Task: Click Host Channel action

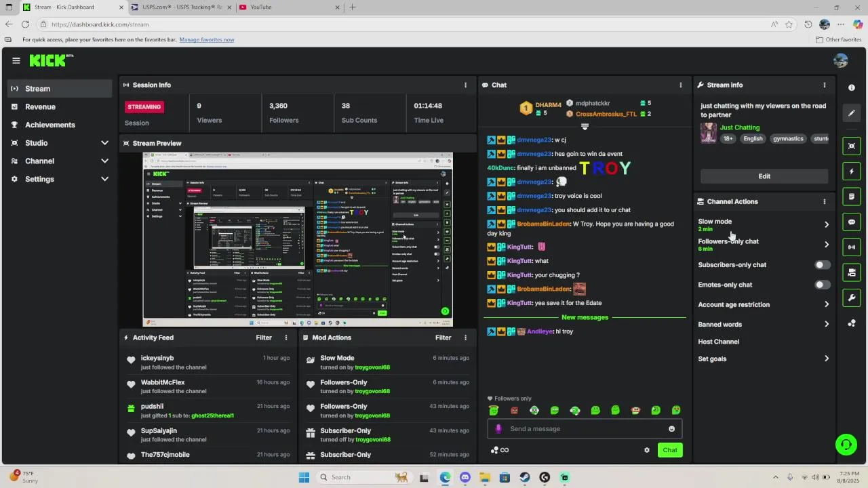Action: click(x=719, y=342)
